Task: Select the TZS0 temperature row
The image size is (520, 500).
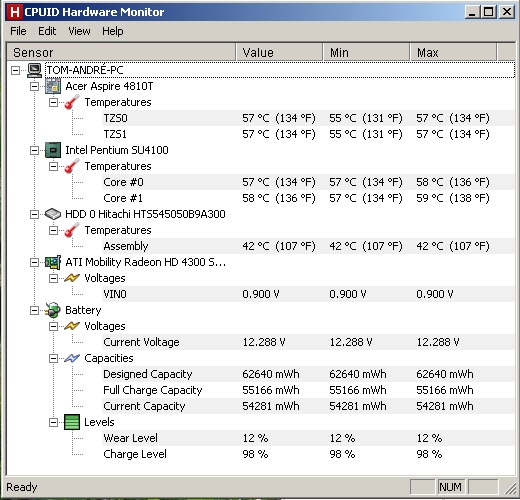Action: click(308, 118)
